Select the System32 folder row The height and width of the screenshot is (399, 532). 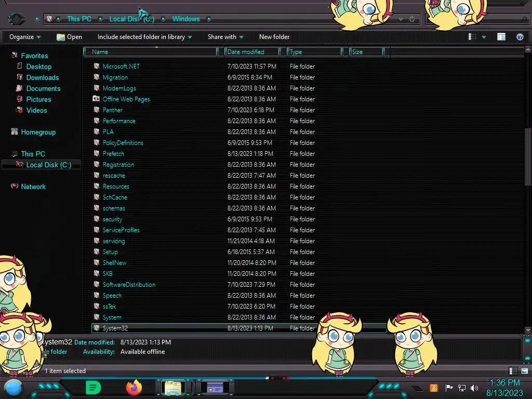239,328
